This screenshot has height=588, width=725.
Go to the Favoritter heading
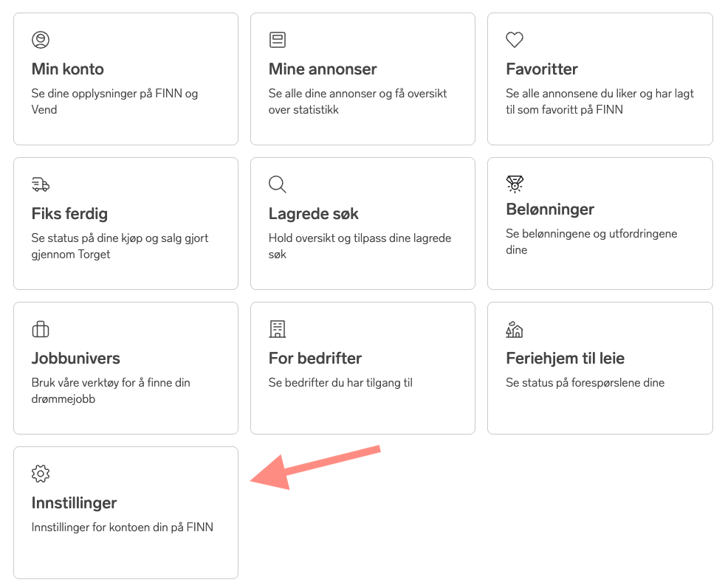point(542,69)
